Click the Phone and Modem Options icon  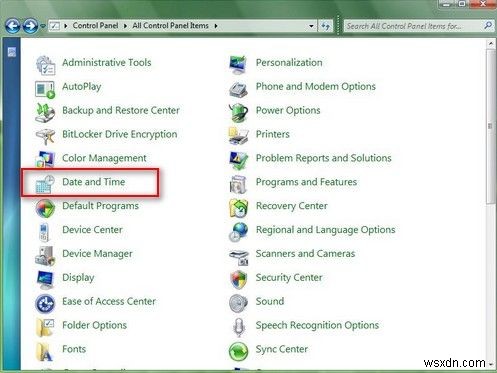pyautogui.click(x=239, y=89)
